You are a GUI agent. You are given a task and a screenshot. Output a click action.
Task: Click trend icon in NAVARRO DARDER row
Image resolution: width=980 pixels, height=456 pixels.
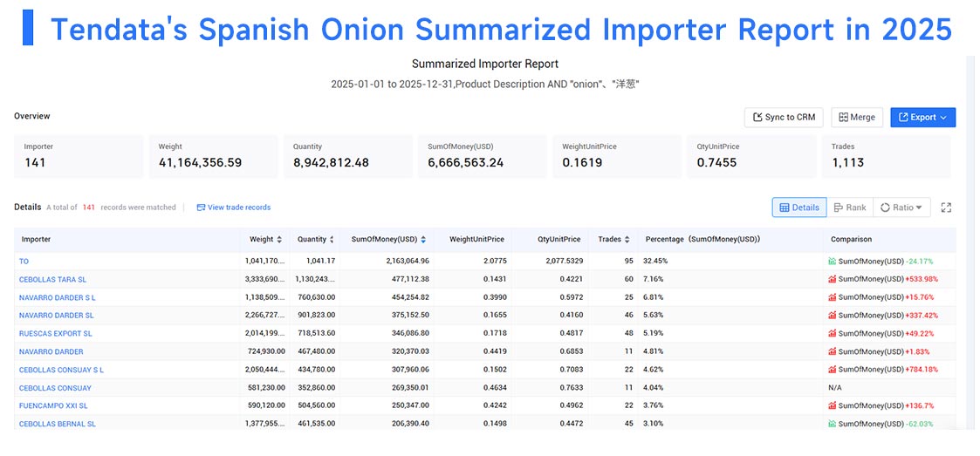click(x=832, y=351)
